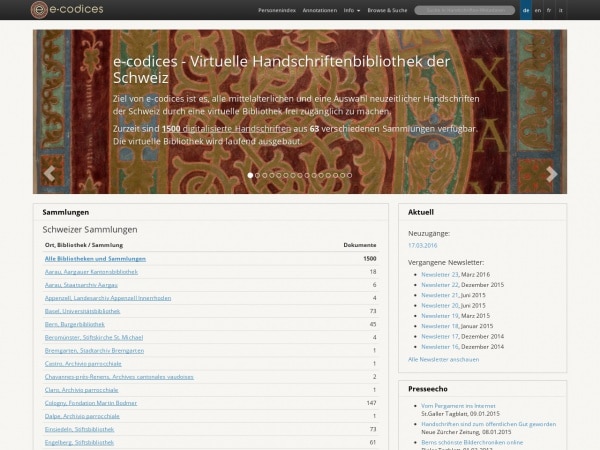Open Berns schönste Bilderchroniken online article
The image size is (600, 450).
(x=472, y=442)
